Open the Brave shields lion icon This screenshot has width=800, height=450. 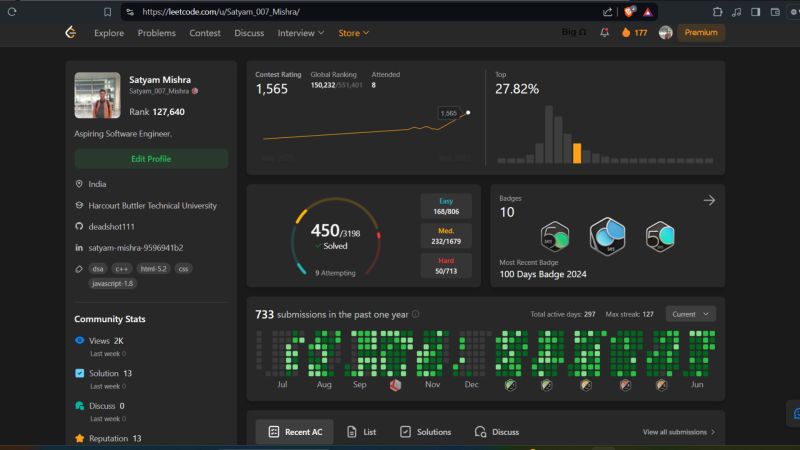(x=630, y=11)
